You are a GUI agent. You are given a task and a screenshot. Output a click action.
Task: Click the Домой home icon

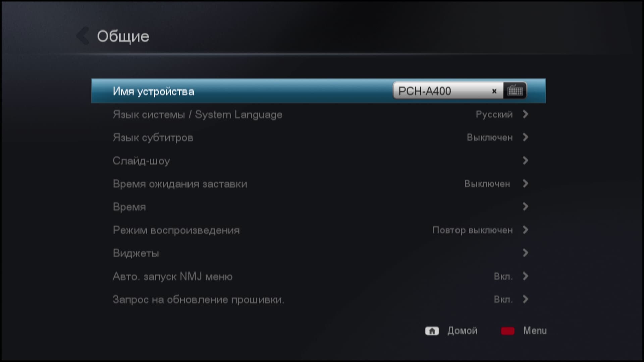point(432,331)
